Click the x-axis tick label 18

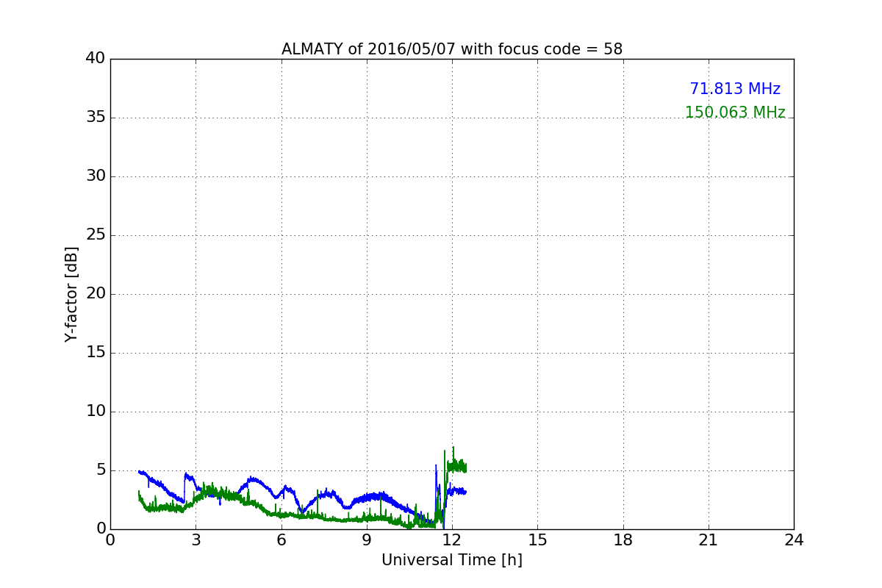(623, 540)
